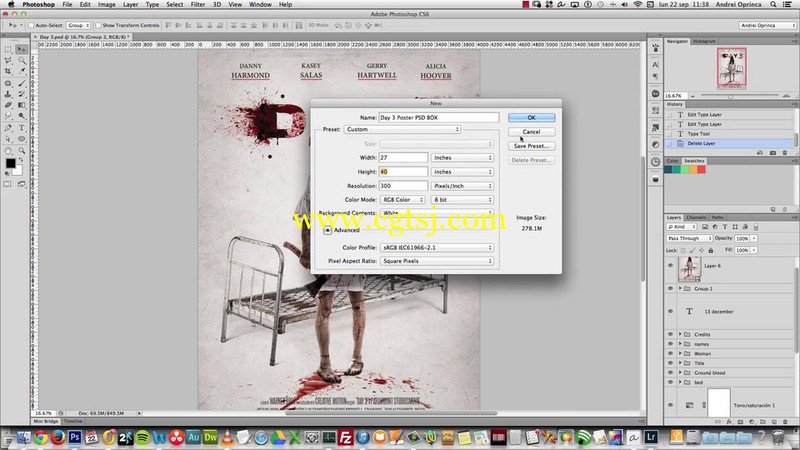Filter layers by type layers icon
Image resolution: width=800 pixels, height=450 pixels.
[724, 227]
